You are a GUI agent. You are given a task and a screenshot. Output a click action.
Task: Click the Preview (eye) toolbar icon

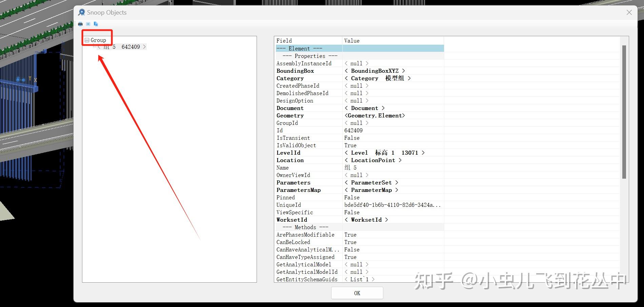[x=88, y=24]
